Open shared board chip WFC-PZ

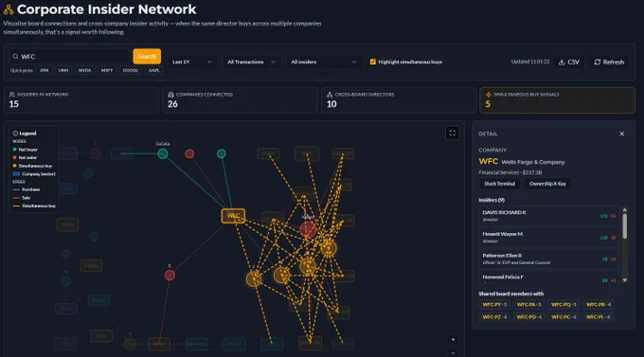(x=494, y=316)
